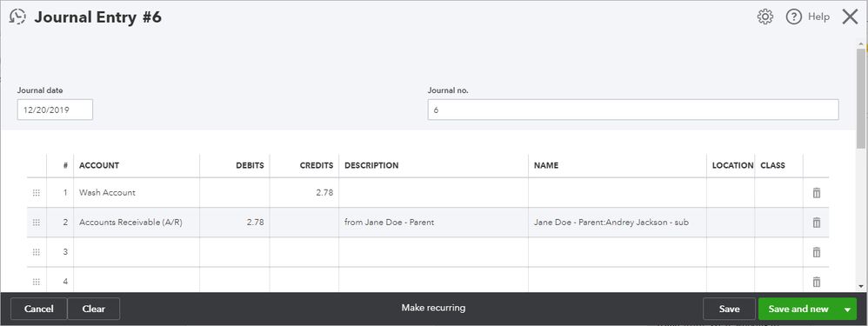Grab the drag handle of row 1

[x=37, y=193]
